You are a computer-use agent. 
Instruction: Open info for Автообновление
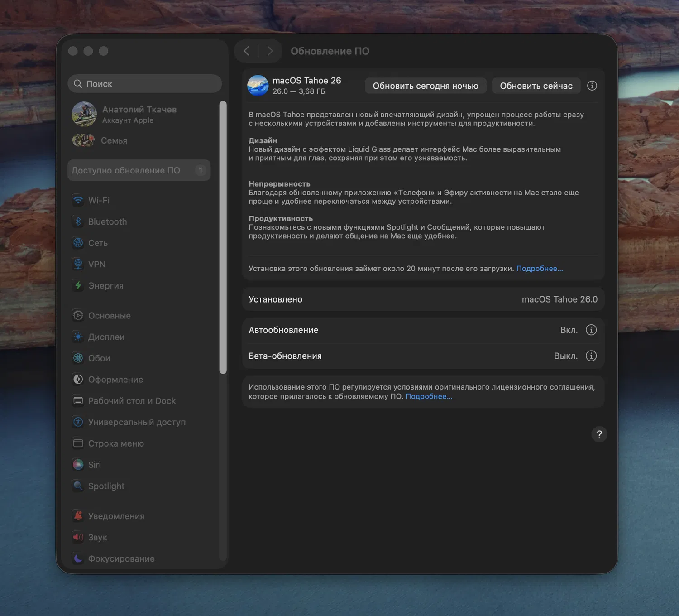[x=591, y=330]
